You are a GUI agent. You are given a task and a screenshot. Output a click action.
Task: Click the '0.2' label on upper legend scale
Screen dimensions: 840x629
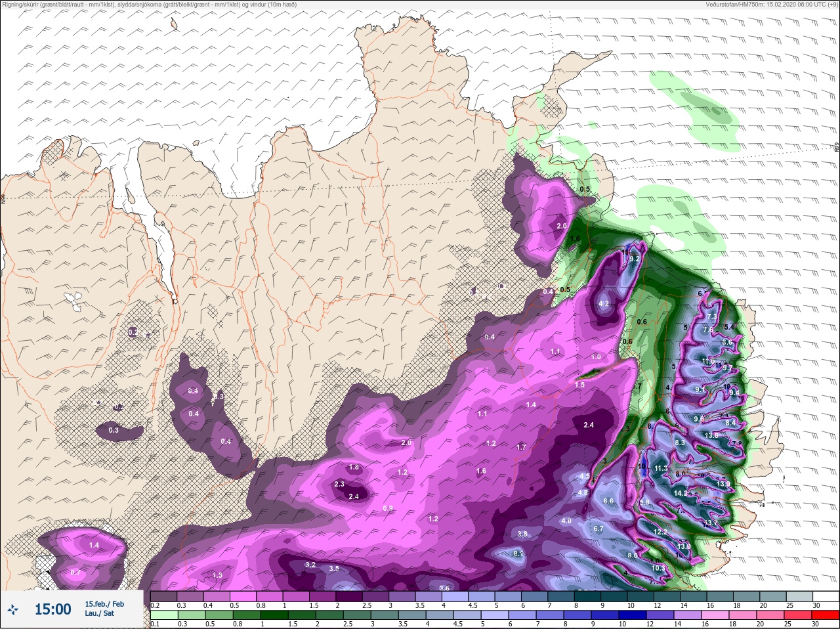(x=156, y=605)
